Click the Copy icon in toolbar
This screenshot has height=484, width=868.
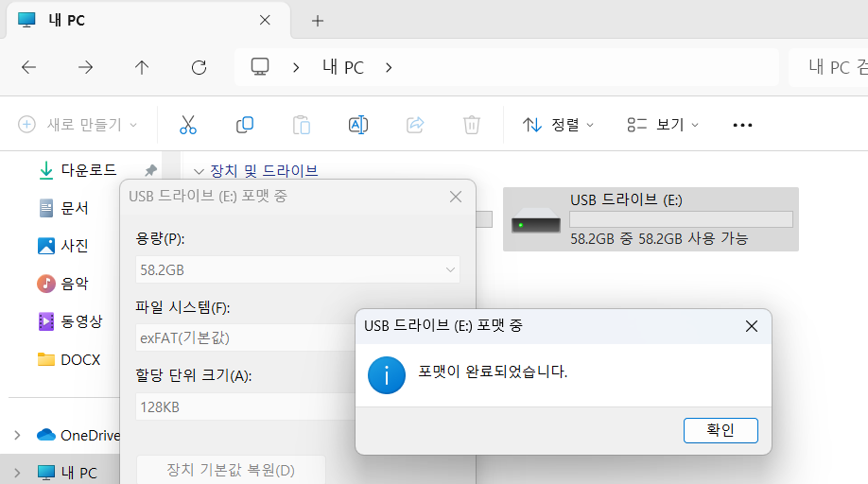pyautogui.click(x=245, y=125)
